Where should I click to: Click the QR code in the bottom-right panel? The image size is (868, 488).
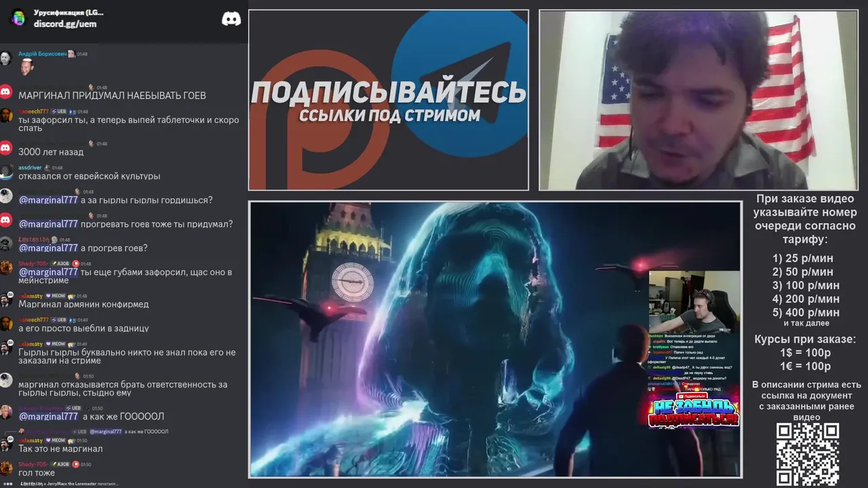(808, 455)
